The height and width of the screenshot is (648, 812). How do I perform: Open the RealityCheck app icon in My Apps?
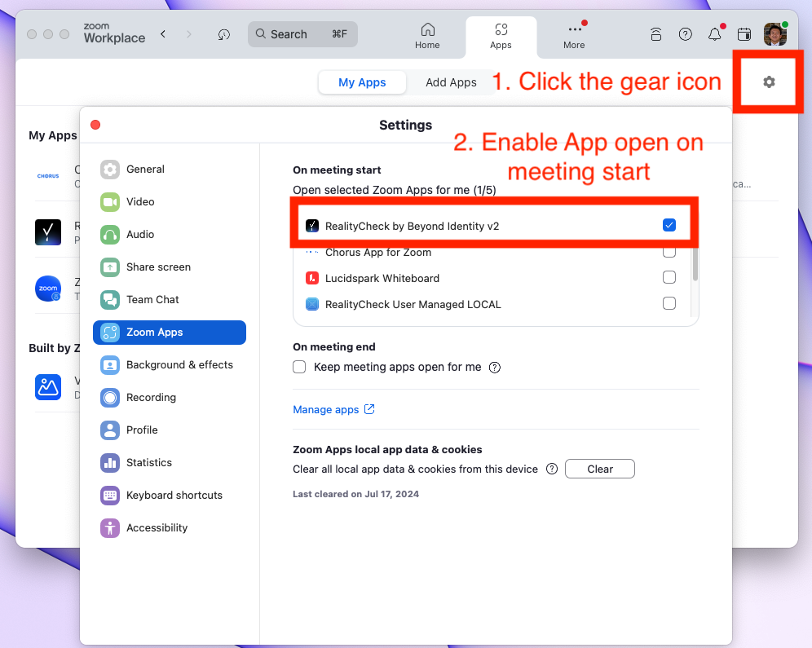click(x=48, y=231)
